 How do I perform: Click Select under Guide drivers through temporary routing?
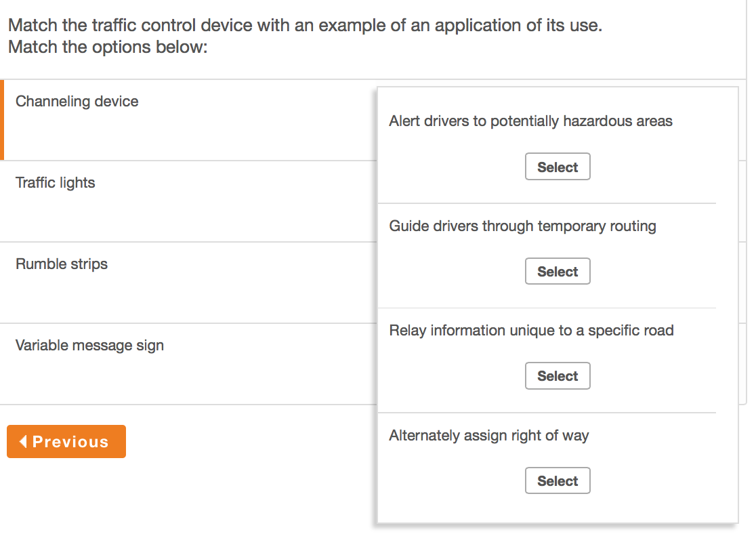558,271
